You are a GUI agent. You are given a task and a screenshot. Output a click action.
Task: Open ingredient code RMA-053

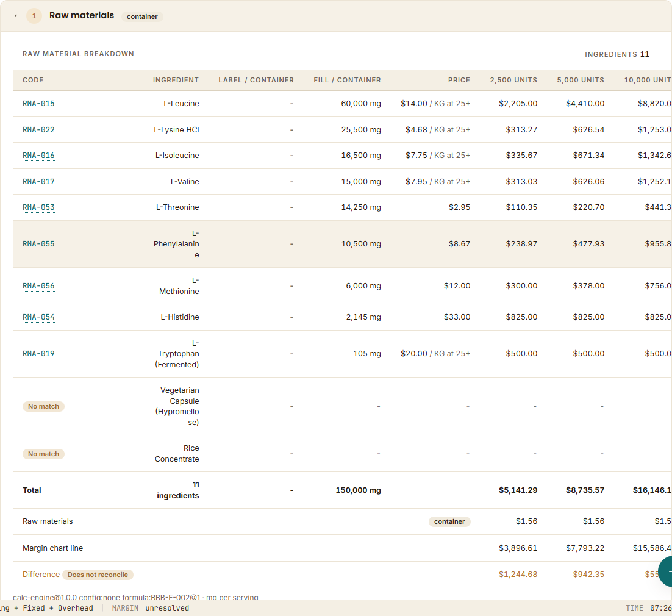pyautogui.click(x=38, y=207)
